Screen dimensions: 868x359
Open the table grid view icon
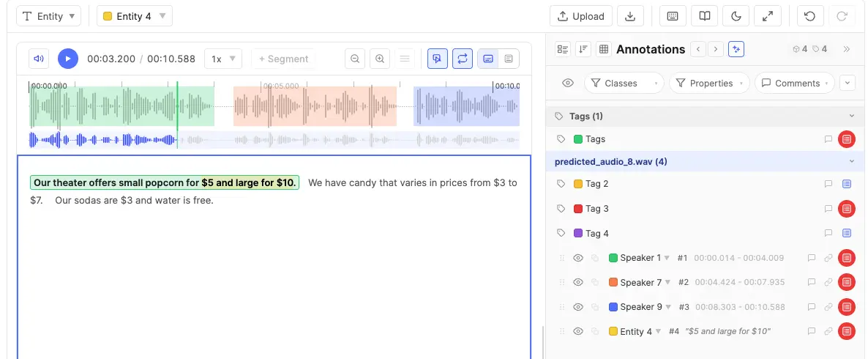[604, 49]
